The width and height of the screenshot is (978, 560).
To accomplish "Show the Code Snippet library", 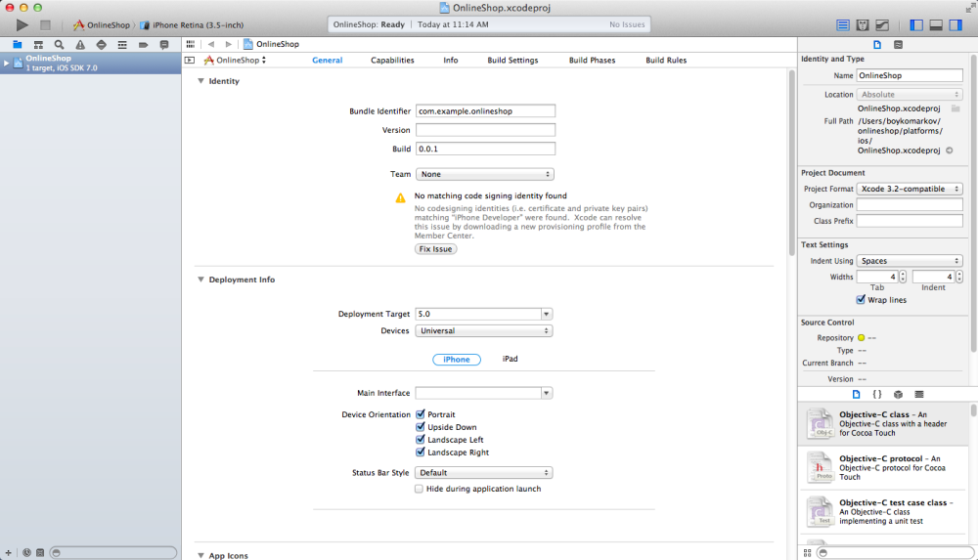I will tap(877, 394).
